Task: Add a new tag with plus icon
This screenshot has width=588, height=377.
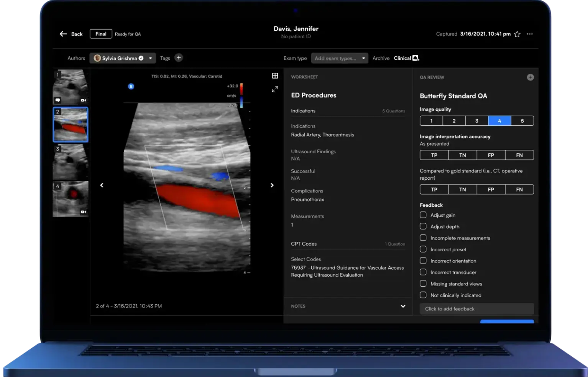Action: click(x=179, y=58)
